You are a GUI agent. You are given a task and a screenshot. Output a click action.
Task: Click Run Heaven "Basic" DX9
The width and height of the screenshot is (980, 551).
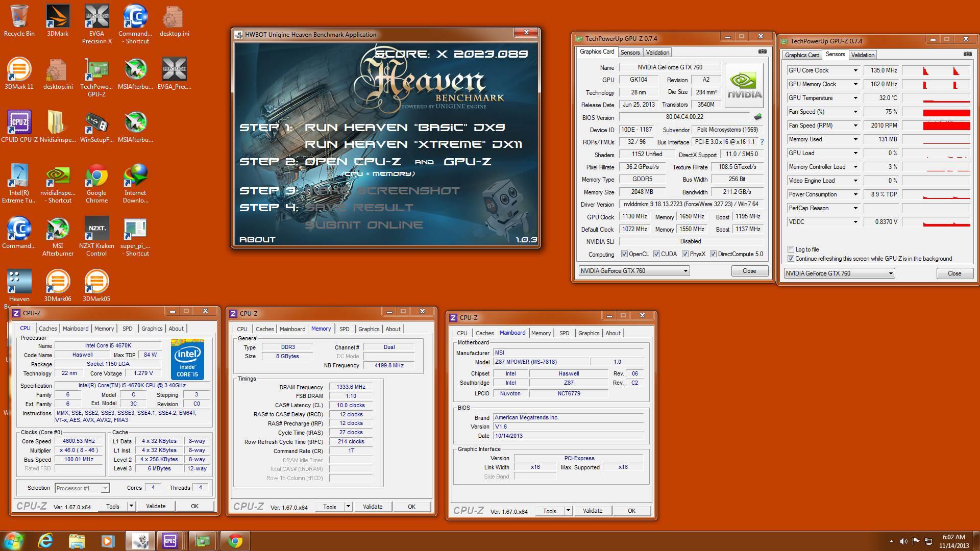click(405, 128)
